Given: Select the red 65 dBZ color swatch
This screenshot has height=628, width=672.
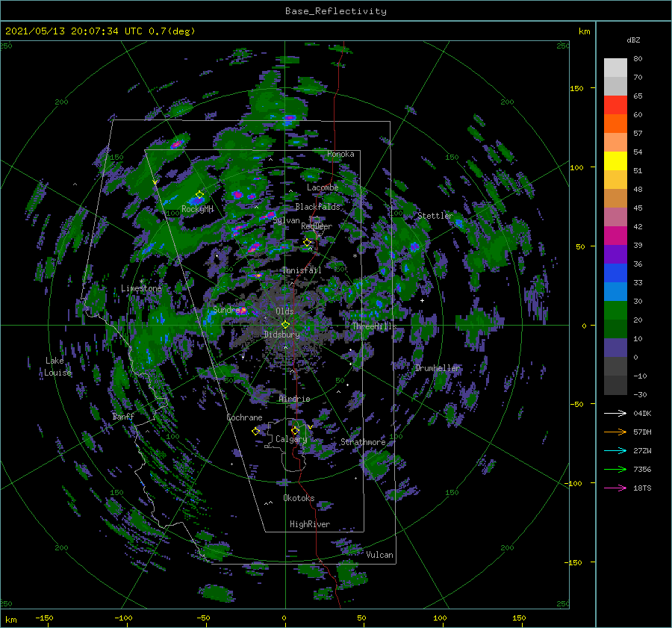Looking at the screenshot, I should (x=615, y=105).
